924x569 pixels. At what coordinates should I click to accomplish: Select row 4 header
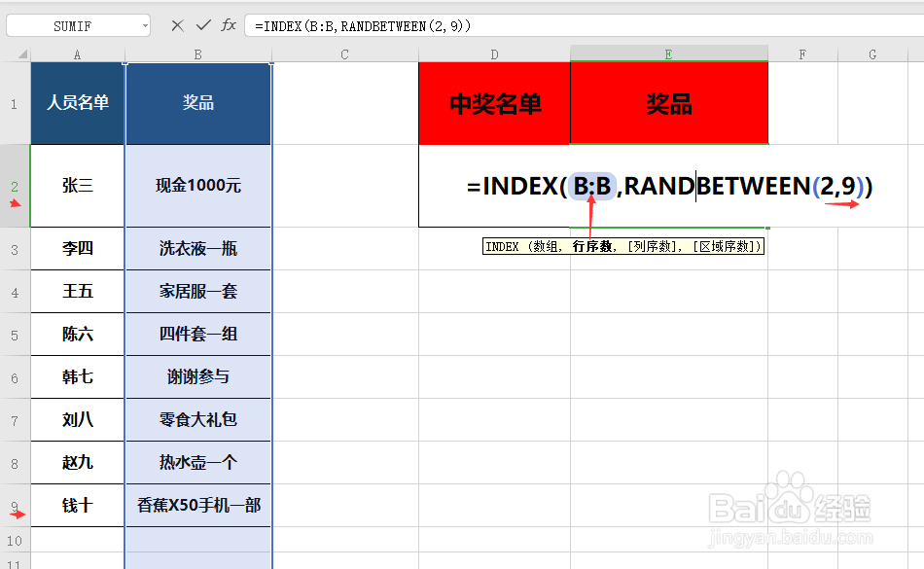15,292
